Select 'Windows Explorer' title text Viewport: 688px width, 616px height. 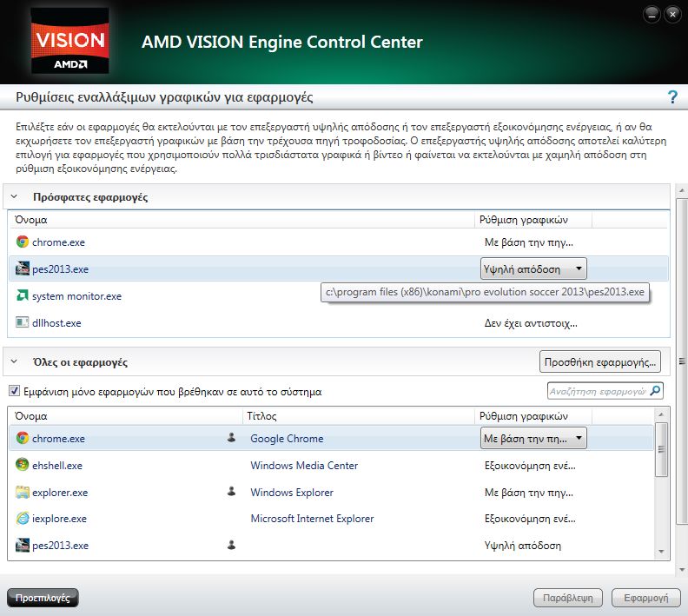point(292,493)
